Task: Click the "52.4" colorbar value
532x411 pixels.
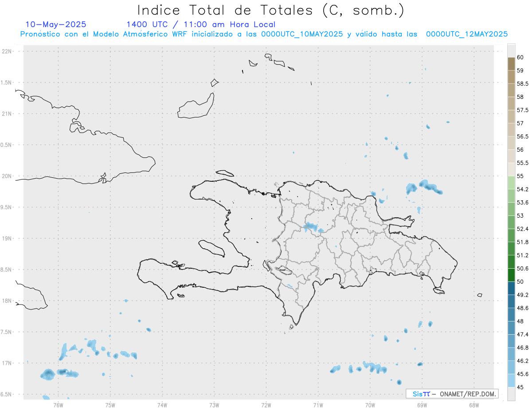Action: pos(522,229)
